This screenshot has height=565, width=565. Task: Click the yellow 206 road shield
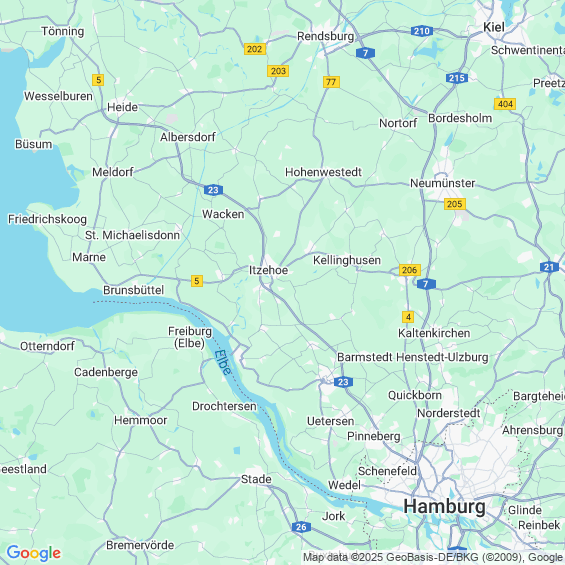coord(410,270)
